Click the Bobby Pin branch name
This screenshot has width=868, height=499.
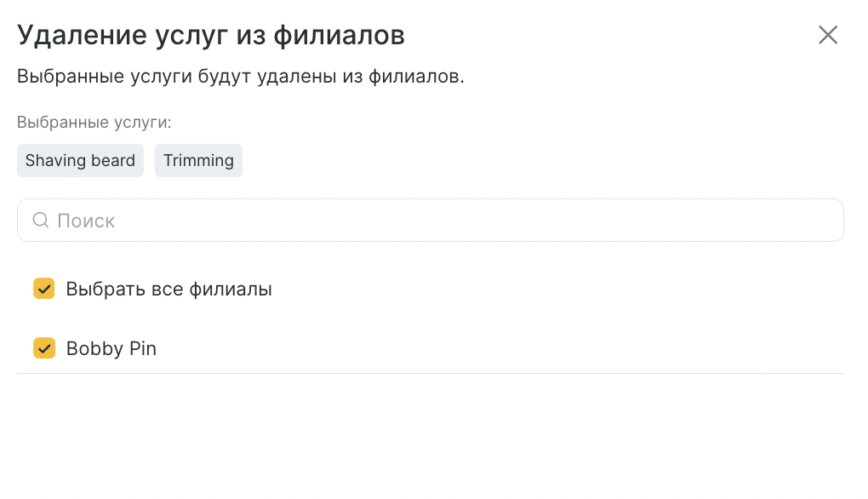[x=111, y=348]
